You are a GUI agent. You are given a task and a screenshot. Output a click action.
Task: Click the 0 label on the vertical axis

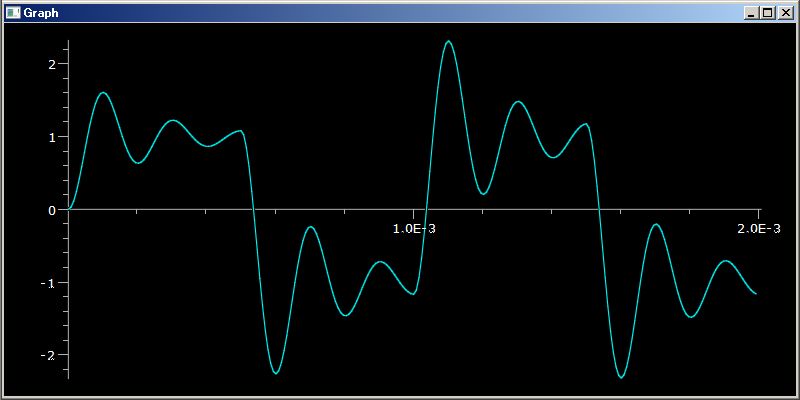[52, 210]
